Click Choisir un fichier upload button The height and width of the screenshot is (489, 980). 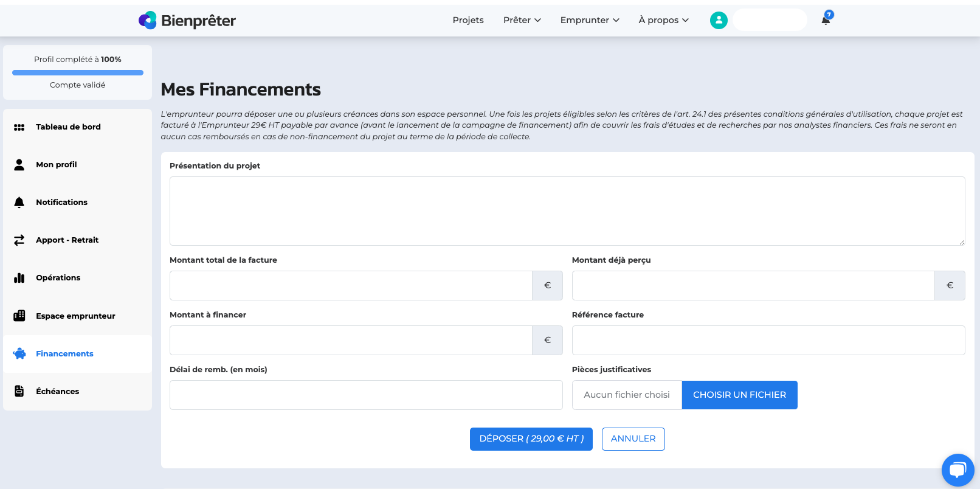pos(739,395)
